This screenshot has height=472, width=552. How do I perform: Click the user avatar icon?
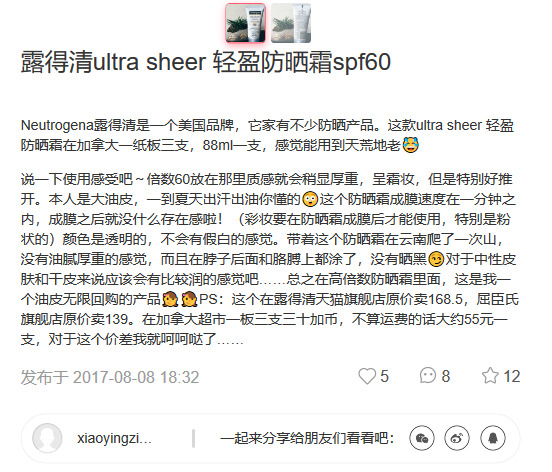click(x=47, y=438)
